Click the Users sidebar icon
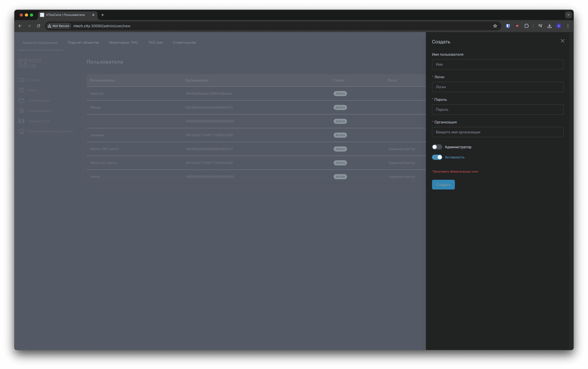Viewport: 588px width, 369px height. click(x=22, y=111)
